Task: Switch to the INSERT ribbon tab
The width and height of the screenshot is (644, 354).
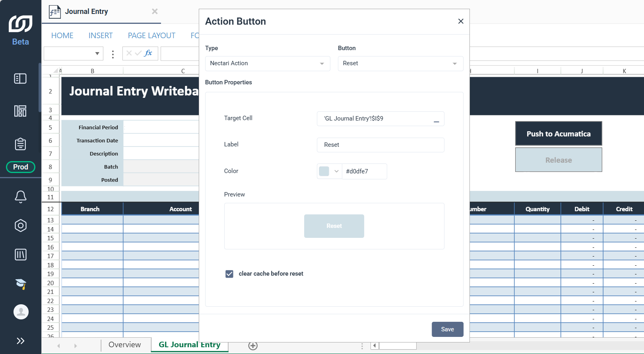Action: click(x=101, y=35)
